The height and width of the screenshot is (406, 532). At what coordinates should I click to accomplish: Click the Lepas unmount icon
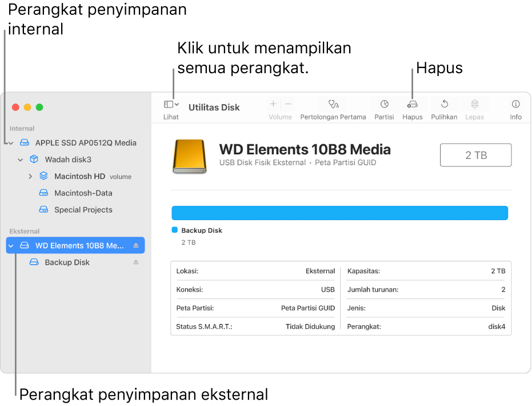(x=474, y=104)
